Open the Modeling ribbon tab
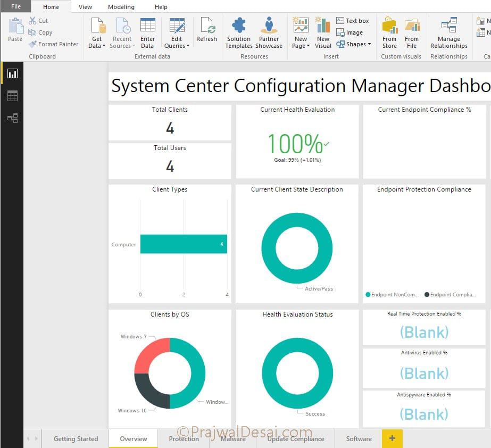Screen dimensions: 491x448 point(121,7)
